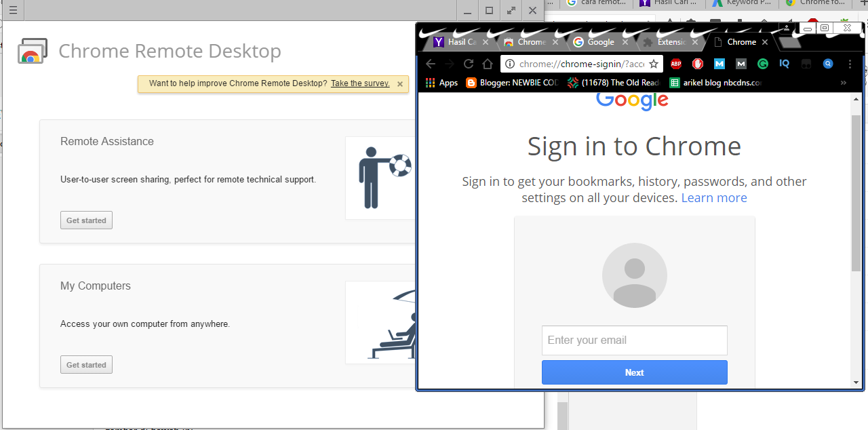The image size is (868, 430).
Task: Open the Apps bookmarks shortcut
Action: [441, 83]
